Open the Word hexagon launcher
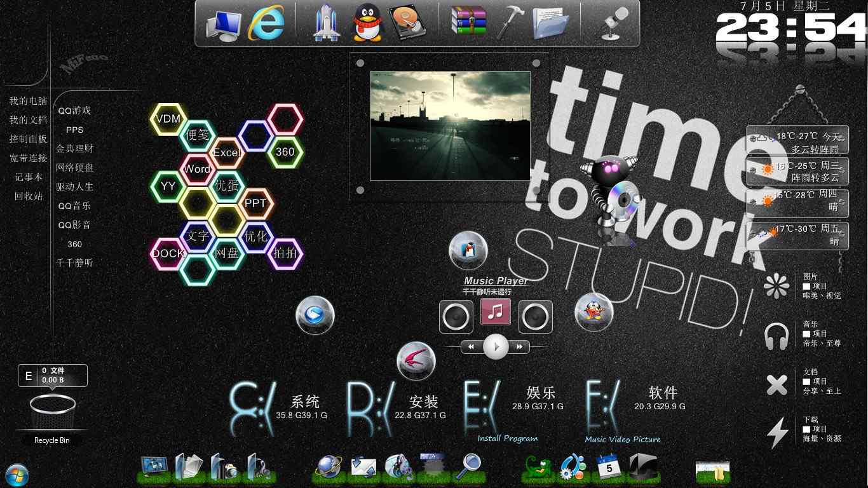Viewport: 868px width, 488px height. 197,169
